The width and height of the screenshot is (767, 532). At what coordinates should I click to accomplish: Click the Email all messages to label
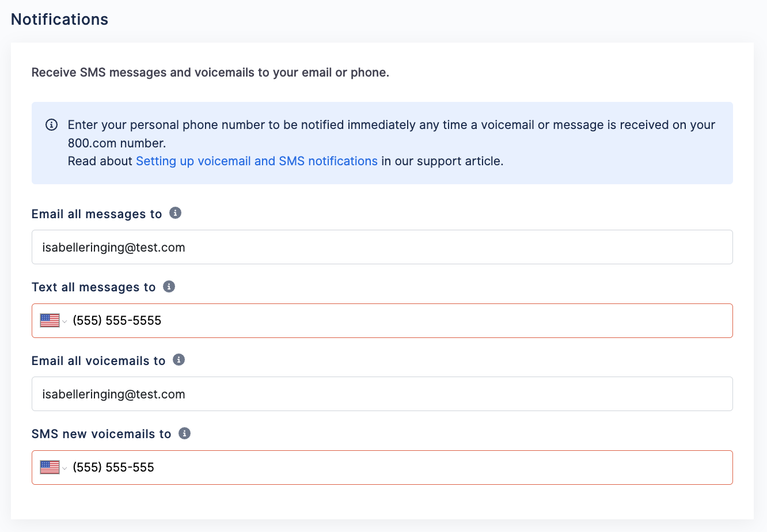pos(97,214)
